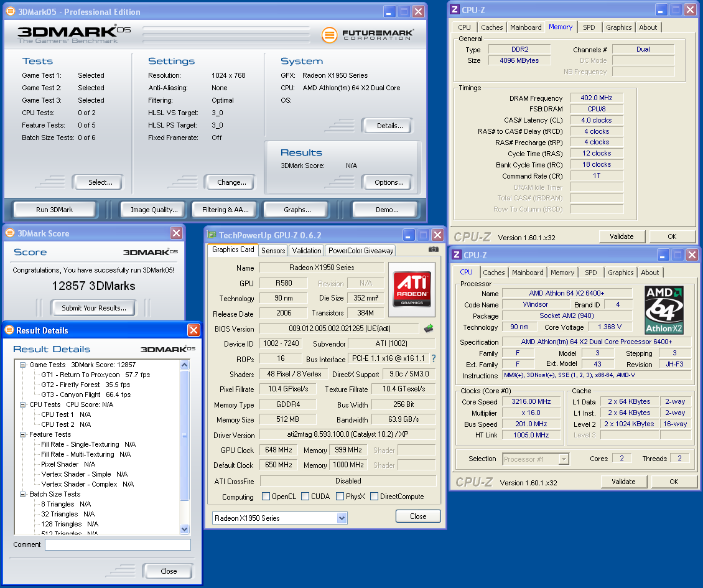Click Change settings button
703x588 pixels.
coord(230,182)
